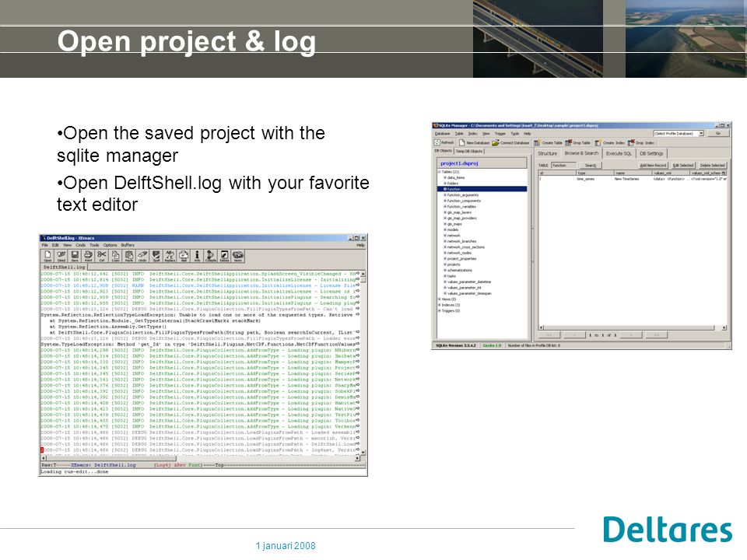This screenshot has width=747, height=560.
Task: Open the Help menu in XEmacs
Action: click(x=360, y=245)
